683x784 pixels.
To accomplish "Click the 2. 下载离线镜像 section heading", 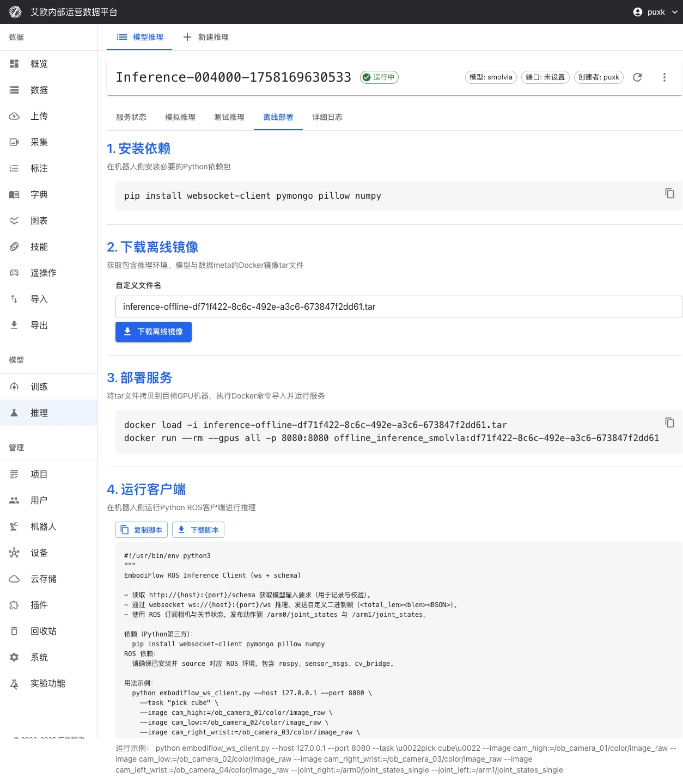I will pyautogui.click(x=153, y=247).
